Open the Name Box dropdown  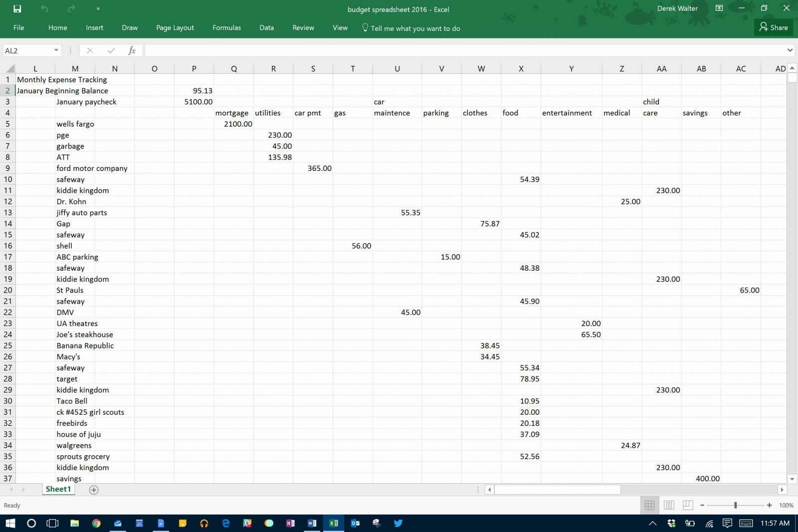pos(56,50)
